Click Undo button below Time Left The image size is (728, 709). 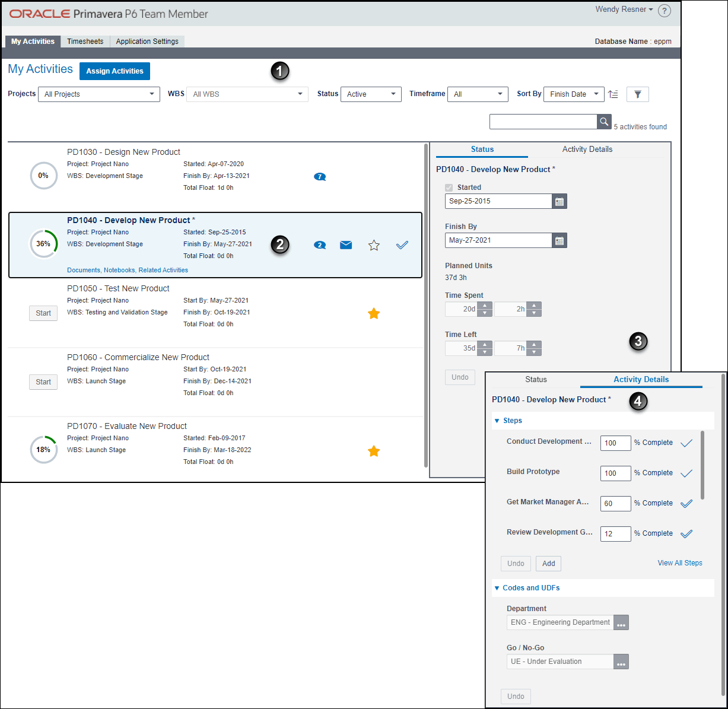click(460, 377)
